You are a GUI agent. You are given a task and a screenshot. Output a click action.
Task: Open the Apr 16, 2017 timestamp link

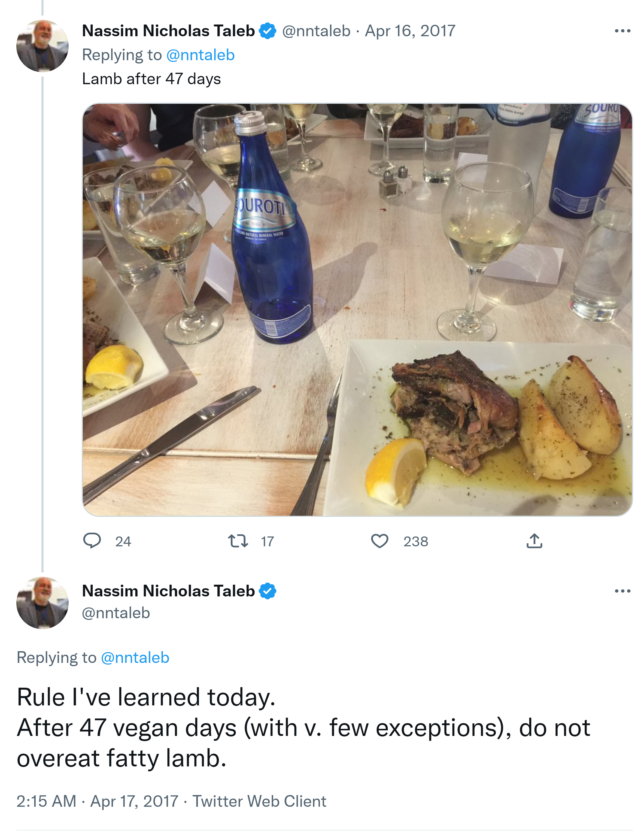point(410,31)
